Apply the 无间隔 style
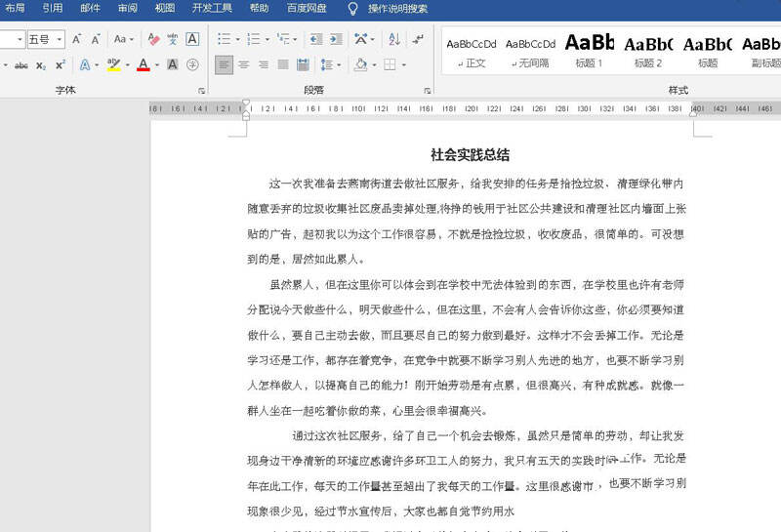The width and height of the screenshot is (781, 532). tap(530, 51)
